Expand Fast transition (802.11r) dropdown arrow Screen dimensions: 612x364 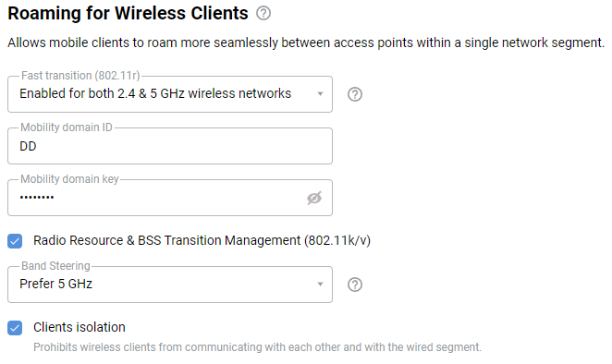(x=320, y=94)
